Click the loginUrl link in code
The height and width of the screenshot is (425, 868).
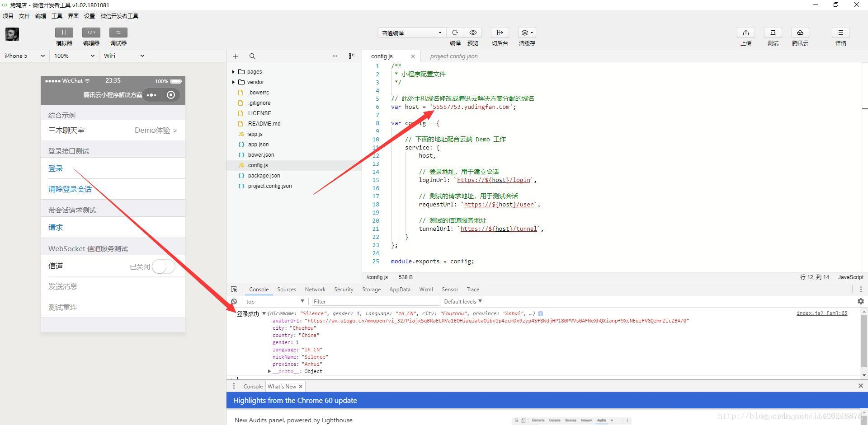click(x=494, y=180)
